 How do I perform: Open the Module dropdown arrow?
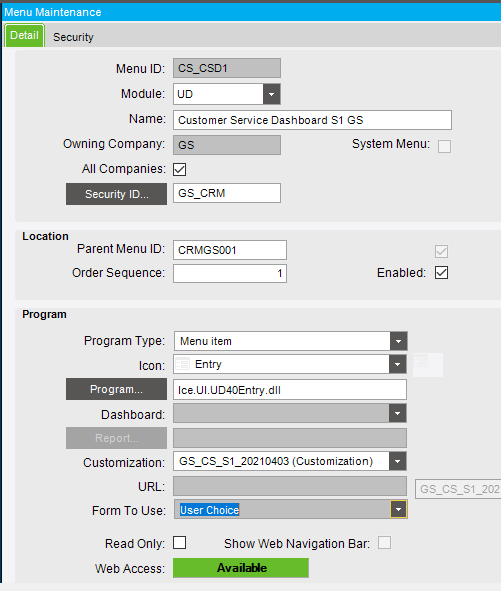[271, 94]
